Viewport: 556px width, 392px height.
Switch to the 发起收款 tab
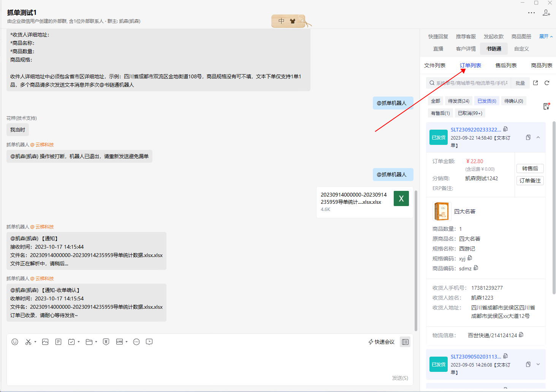[x=494, y=37]
